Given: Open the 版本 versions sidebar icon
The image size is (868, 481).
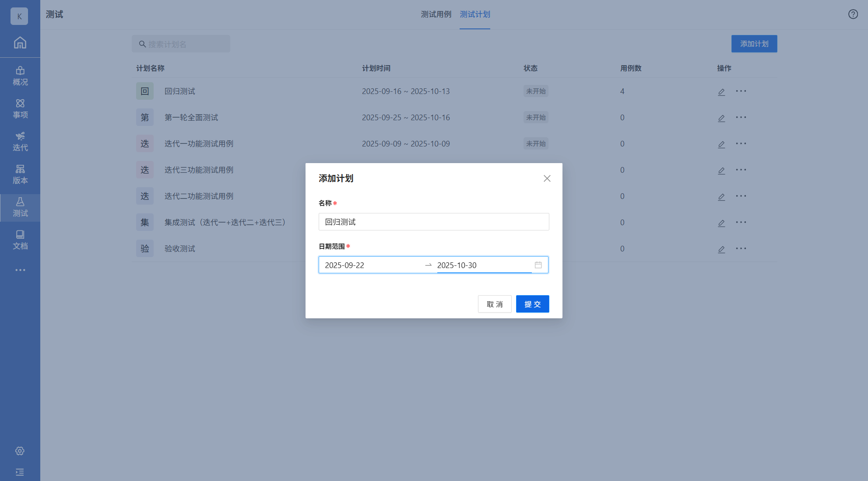Looking at the screenshot, I should [x=20, y=174].
